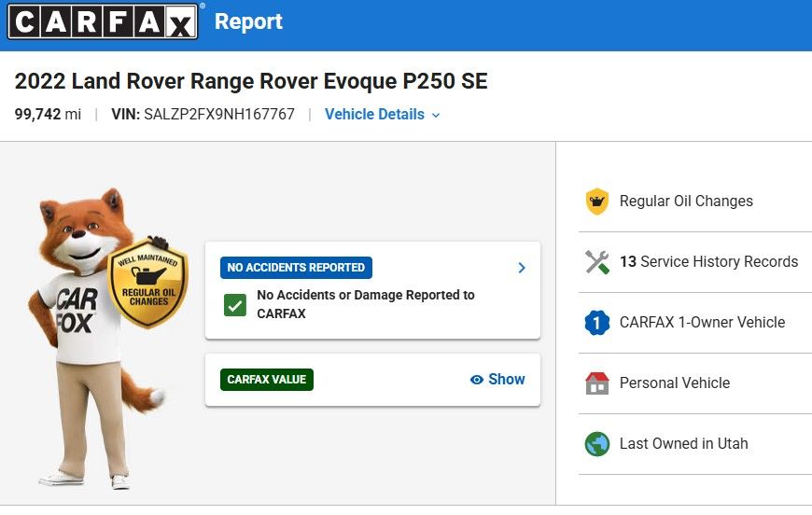This screenshot has width=812, height=515.
Task: Click the green checkmark for no accidents
Action: click(x=235, y=305)
